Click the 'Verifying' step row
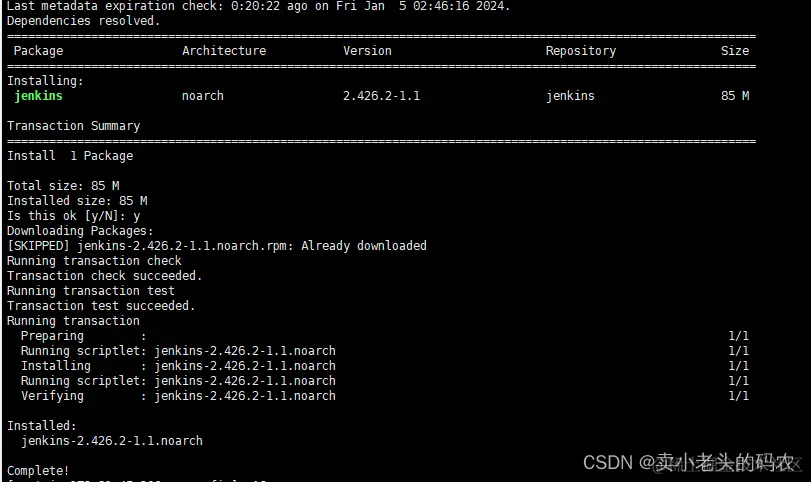 (x=384, y=396)
